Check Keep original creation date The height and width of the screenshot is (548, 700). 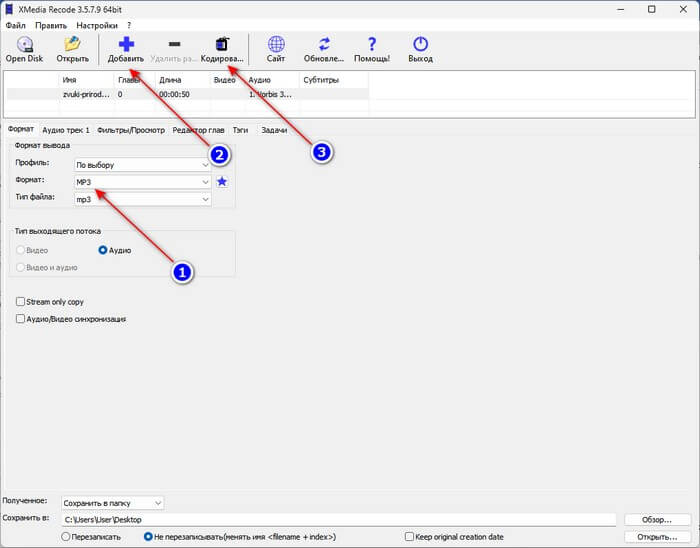(x=409, y=536)
